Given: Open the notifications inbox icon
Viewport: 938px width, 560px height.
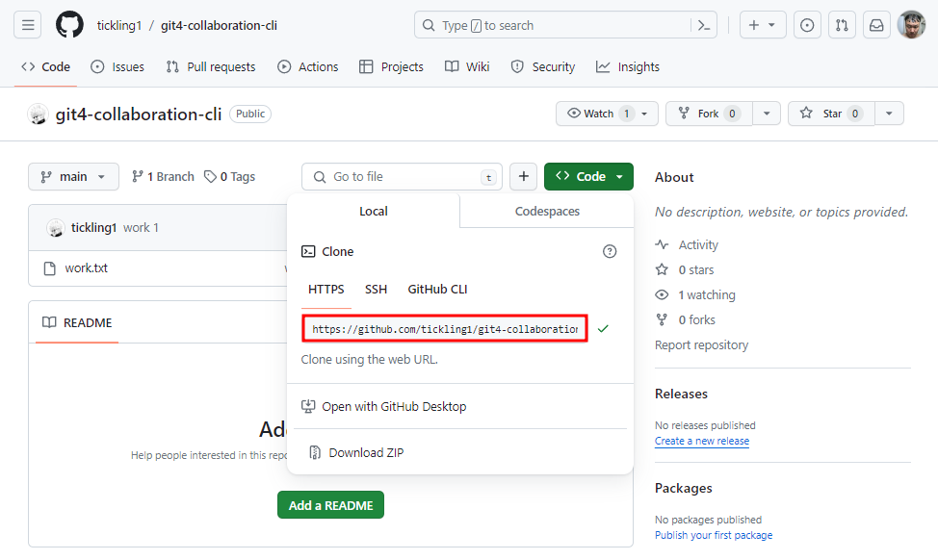Looking at the screenshot, I should (x=876, y=25).
